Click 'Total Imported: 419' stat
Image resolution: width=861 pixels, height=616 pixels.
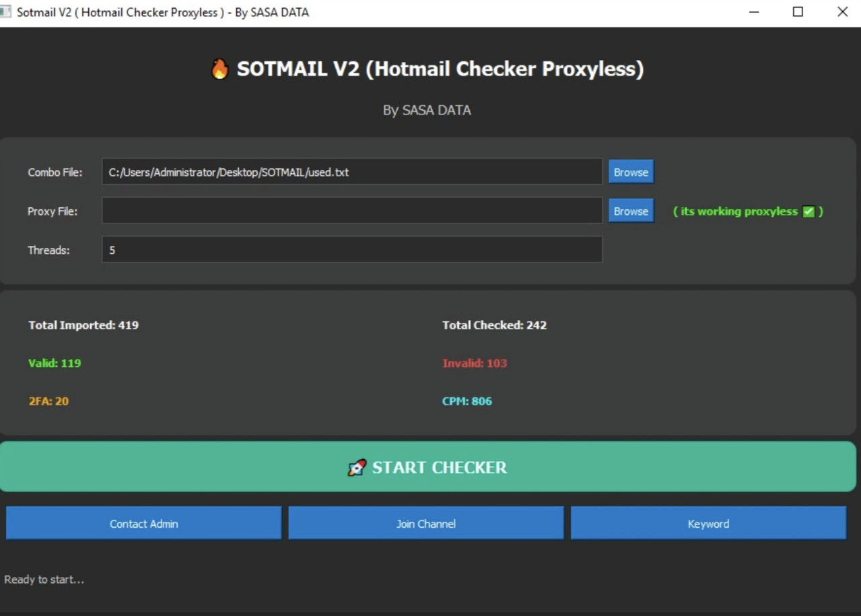[83, 325]
